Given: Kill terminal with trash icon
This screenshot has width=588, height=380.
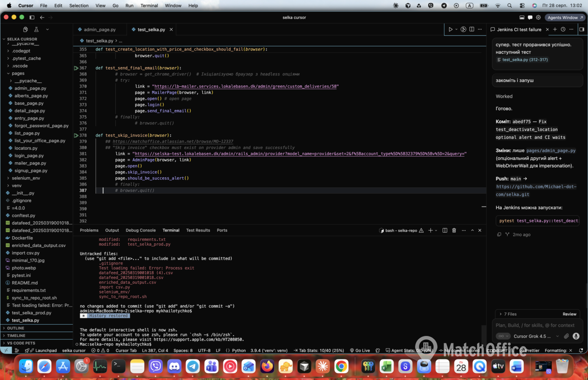Looking at the screenshot, I should point(454,230).
